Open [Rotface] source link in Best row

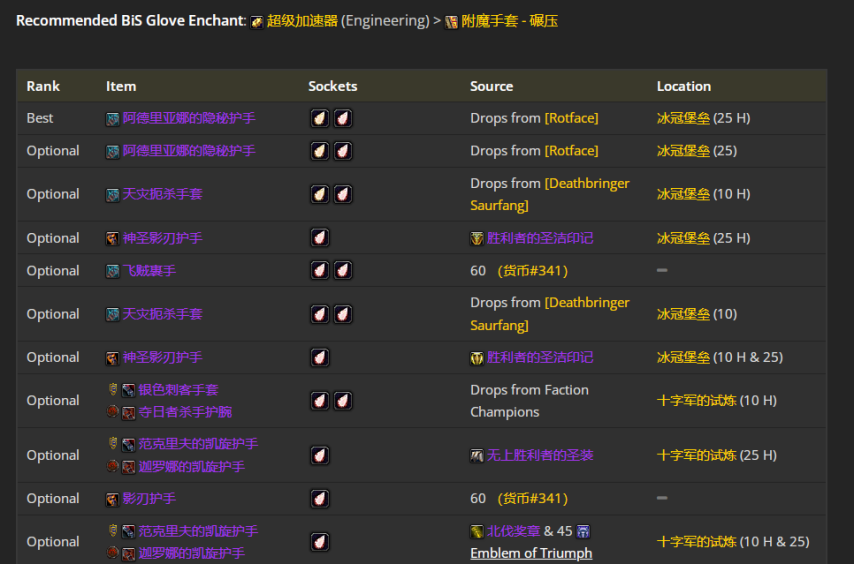click(x=571, y=118)
